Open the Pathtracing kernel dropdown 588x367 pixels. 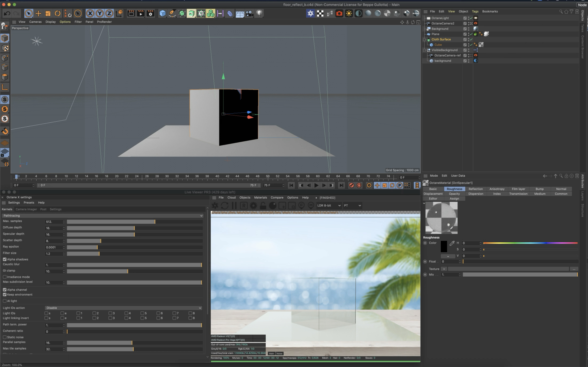102,216
